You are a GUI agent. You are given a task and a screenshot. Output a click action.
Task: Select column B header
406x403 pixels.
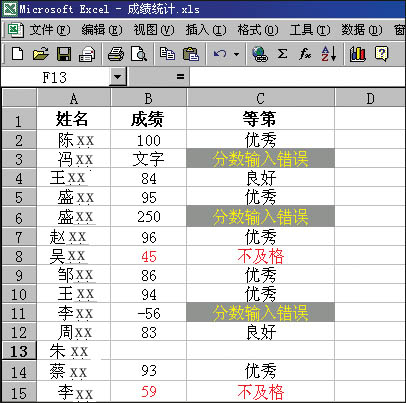pos(148,98)
